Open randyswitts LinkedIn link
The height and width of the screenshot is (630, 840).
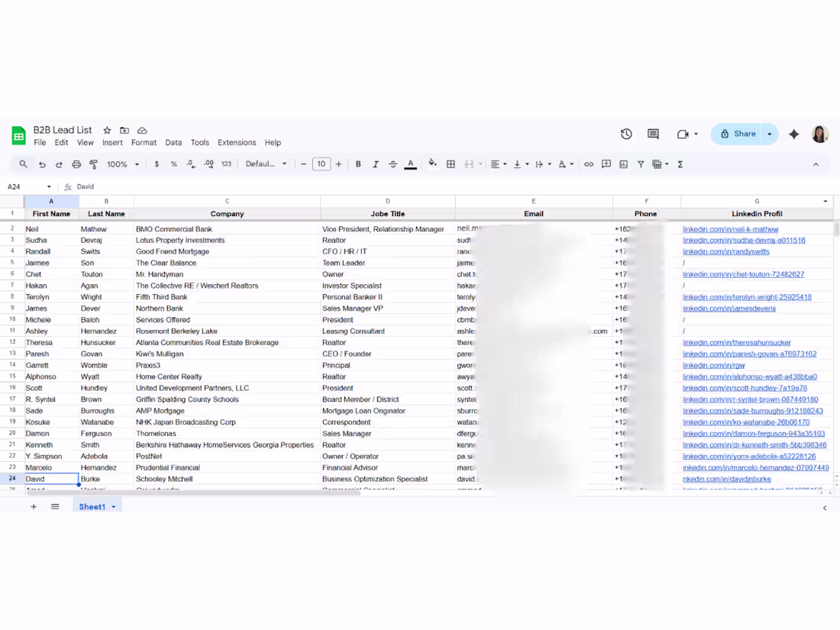tap(726, 251)
